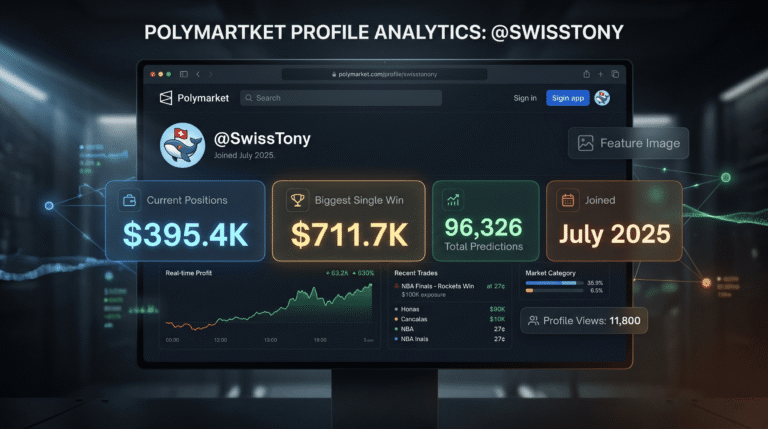The height and width of the screenshot is (429, 768).
Task: Go forward with the browser forward arrow
Action: (211, 74)
